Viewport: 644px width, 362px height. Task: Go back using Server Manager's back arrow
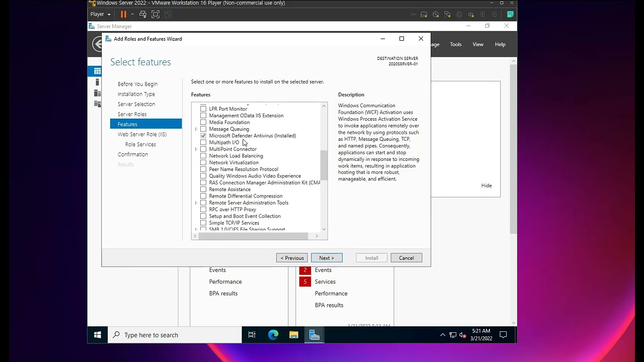pyautogui.click(x=98, y=44)
